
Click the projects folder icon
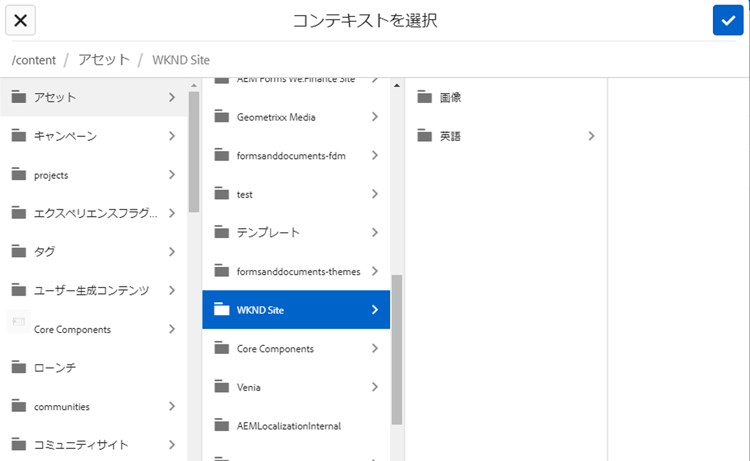click(19, 175)
